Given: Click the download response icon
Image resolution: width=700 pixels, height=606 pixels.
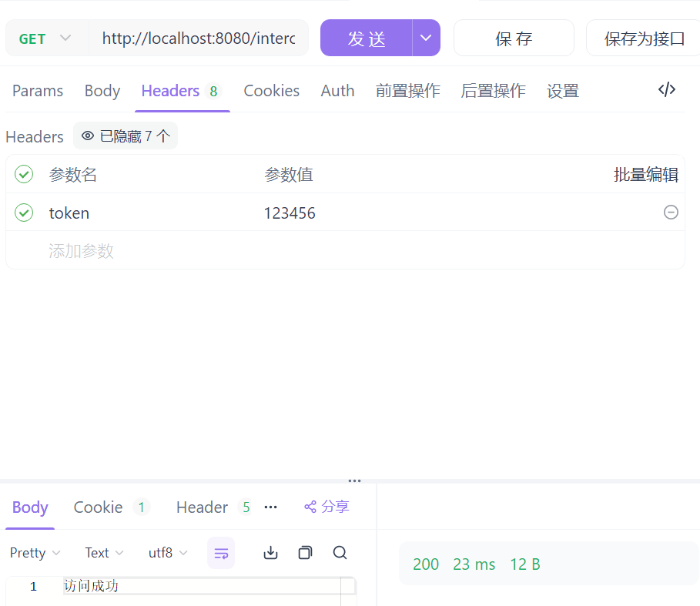Looking at the screenshot, I should pyautogui.click(x=270, y=553).
